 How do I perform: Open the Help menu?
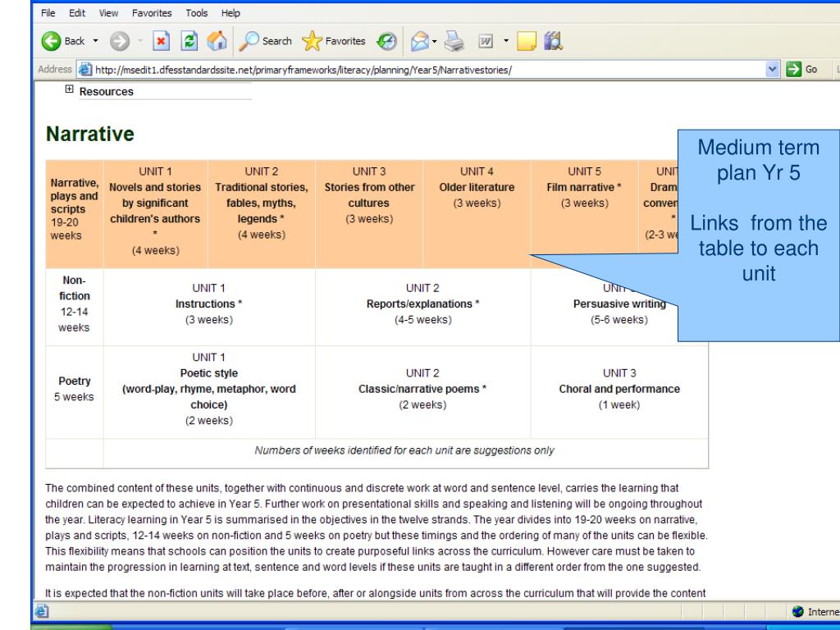[x=231, y=13]
